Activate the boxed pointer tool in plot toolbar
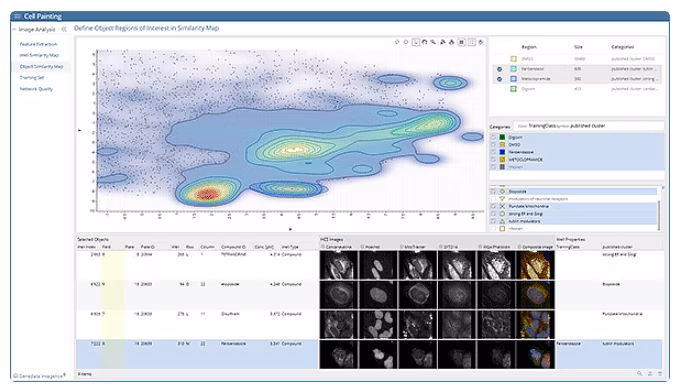The height and width of the screenshot is (386, 674). click(x=416, y=42)
